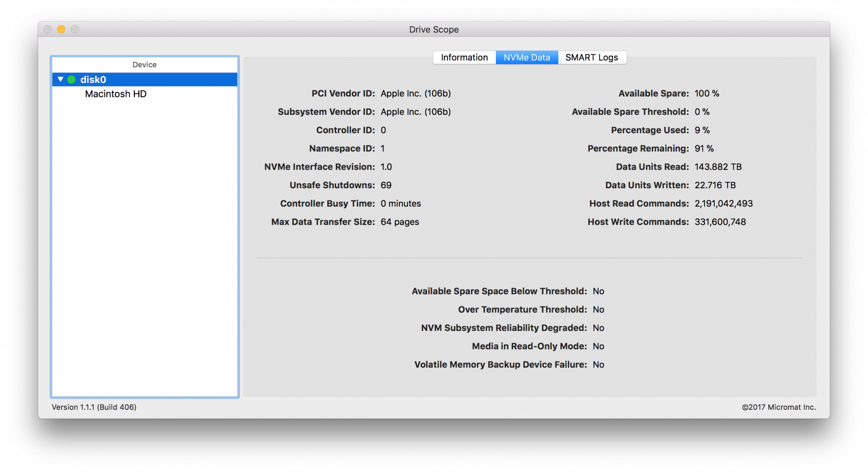868x473 pixels.
Task: Click the Controller Busy Time label
Action: (x=328, y=203)
